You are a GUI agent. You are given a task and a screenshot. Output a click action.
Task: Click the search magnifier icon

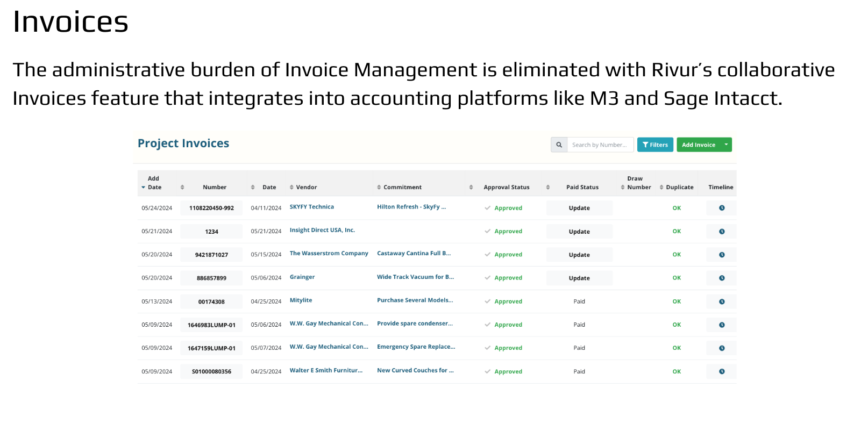(x=559, y=145)
